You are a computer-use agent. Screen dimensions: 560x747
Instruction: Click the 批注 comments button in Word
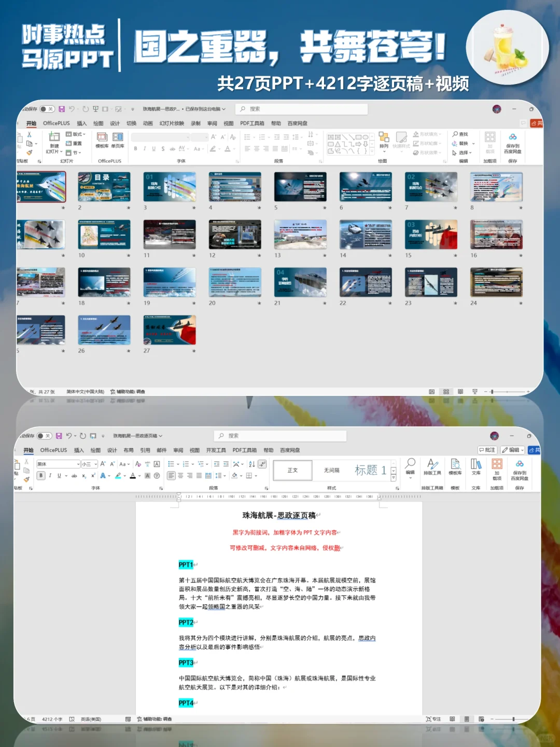(x=487, y=450)
